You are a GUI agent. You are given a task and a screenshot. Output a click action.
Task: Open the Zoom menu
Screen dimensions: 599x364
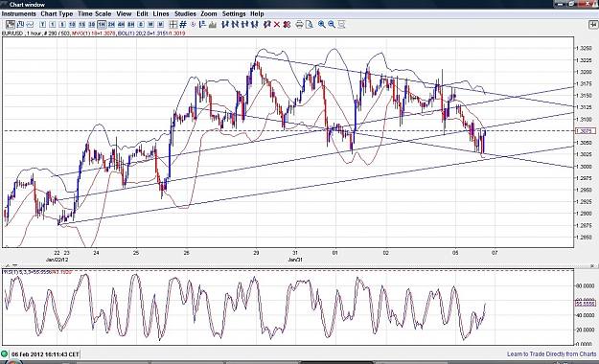pos(209,13)
